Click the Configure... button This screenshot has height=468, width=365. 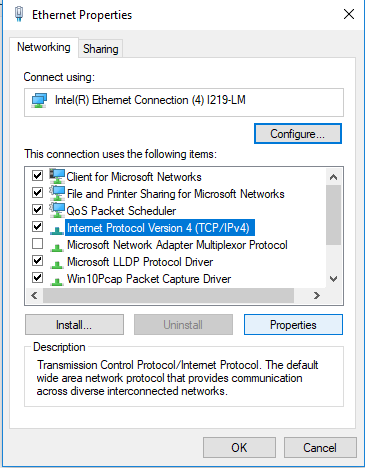pyautogui.click(x=298, y=134)
